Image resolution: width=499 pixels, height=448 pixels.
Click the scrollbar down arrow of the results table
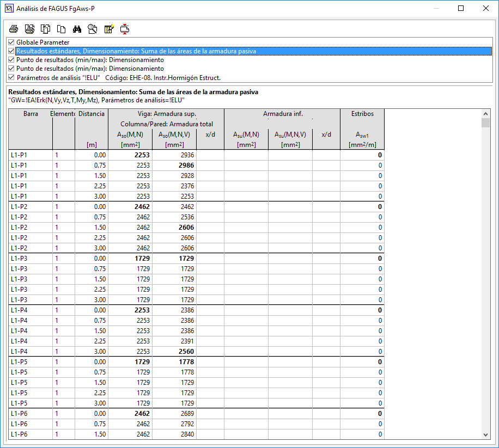(485, 434)
